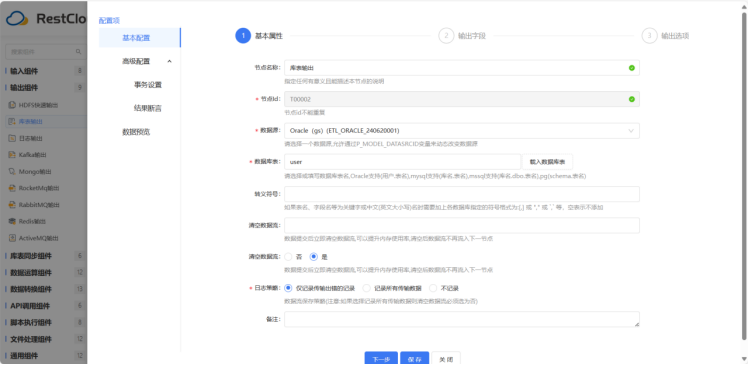
Task: Expand the 数据转换组件 group
Action: (x=44, y=289)
